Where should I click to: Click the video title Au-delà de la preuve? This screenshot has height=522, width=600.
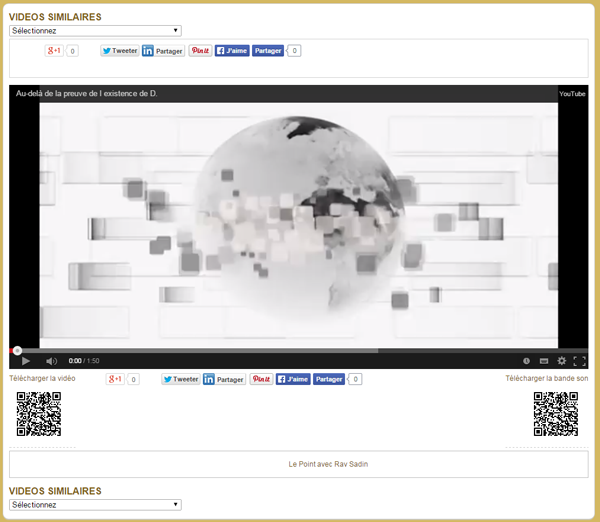[x=86, y=93]
